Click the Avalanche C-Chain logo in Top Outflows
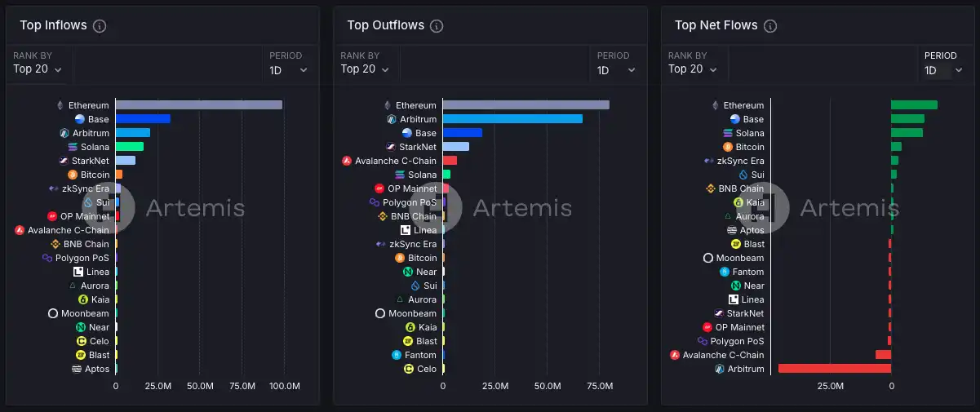 tap(347, 161)
